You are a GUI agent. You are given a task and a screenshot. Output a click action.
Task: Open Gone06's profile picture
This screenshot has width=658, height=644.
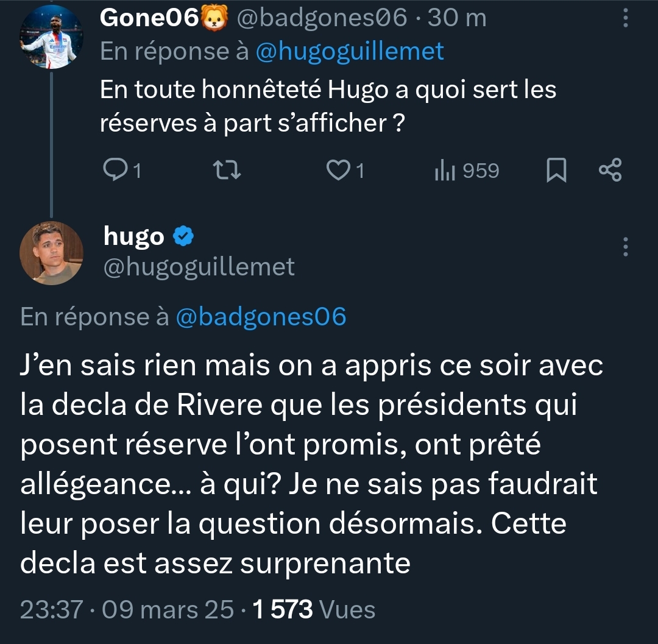51,37
